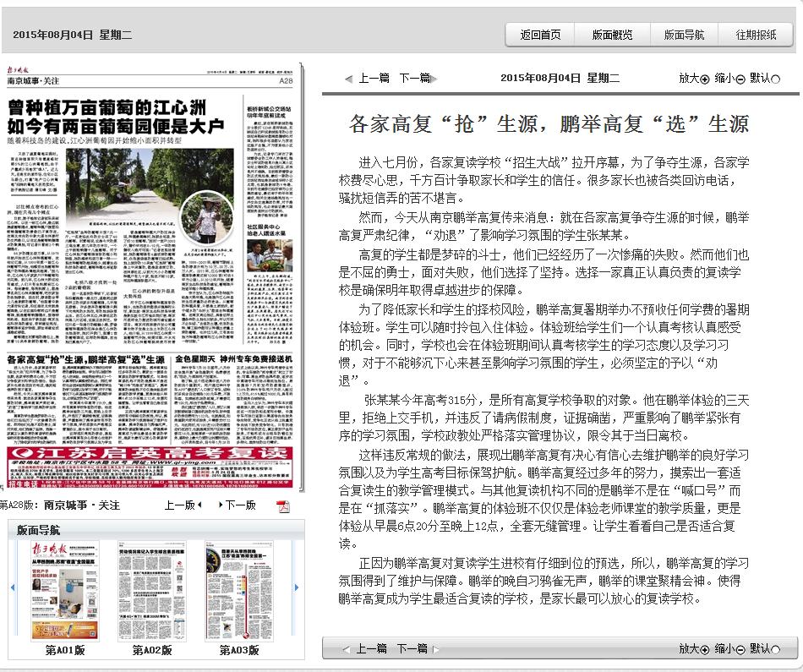
Task: Click the top 放大 zoom-in plus icon
Action: click(x=705, y=79)
